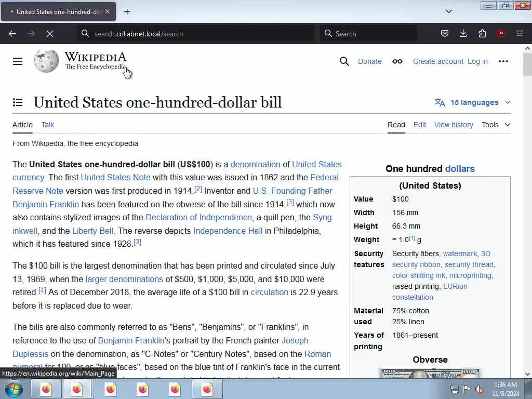
Task: Follow the larger denominations link
Action: click(124, 279)
